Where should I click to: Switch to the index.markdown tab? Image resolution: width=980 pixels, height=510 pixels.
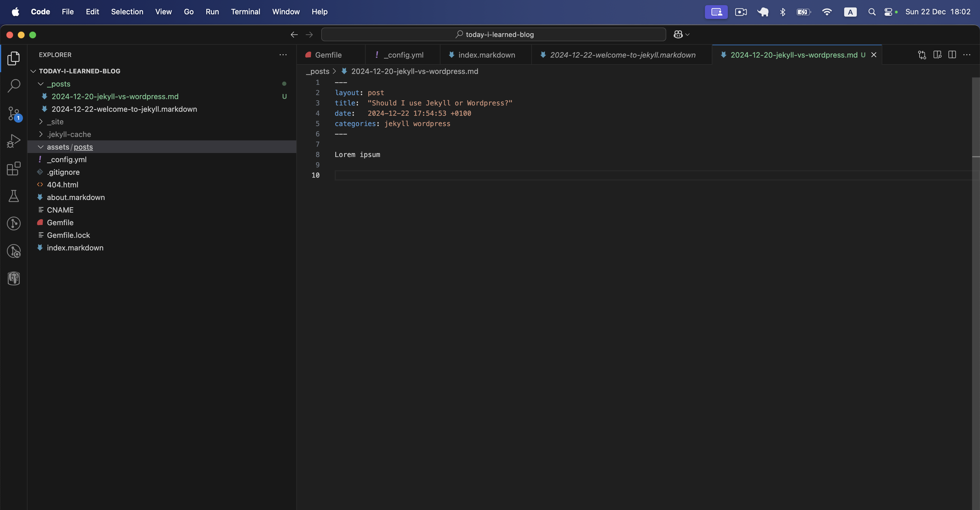coord(486,55)
